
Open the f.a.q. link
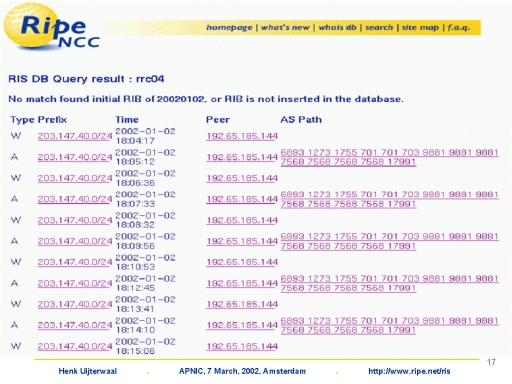[458, 28]
